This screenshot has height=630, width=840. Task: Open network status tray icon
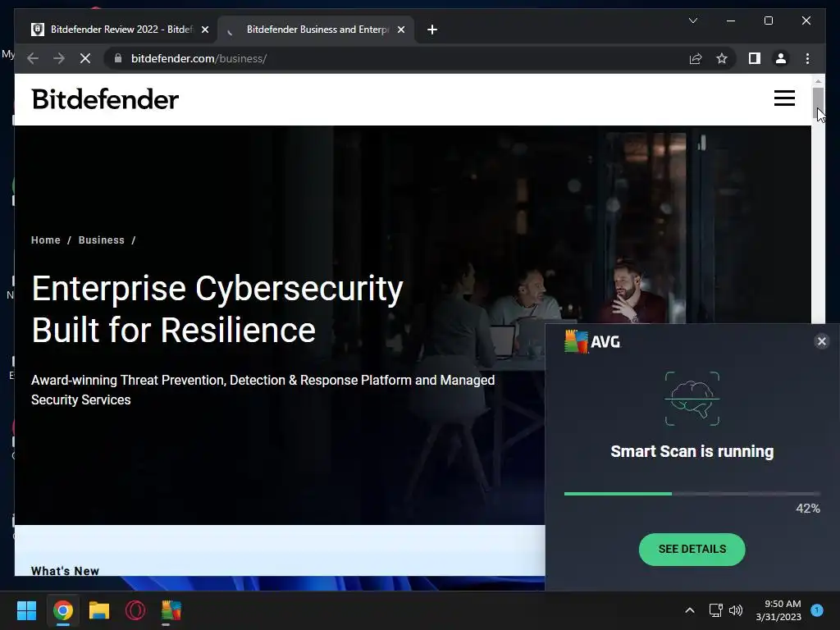(x=715, y=610)
